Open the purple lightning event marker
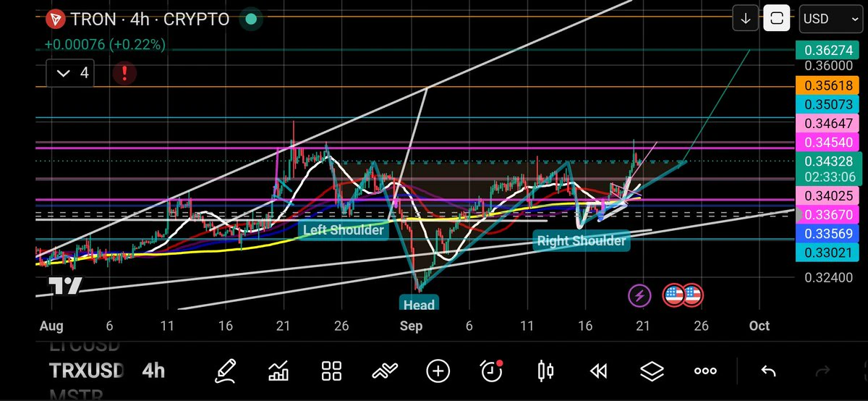This screenshot has width=868, height=401. click(x=639, y=295)
